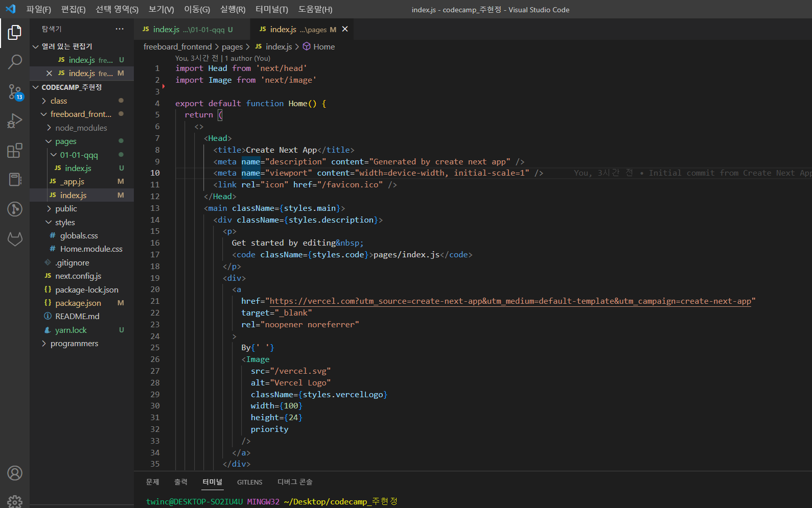This screenshot has width=812, height=508.
Task: Close index.js M in open editors list
Action: (x=49, y=74)
